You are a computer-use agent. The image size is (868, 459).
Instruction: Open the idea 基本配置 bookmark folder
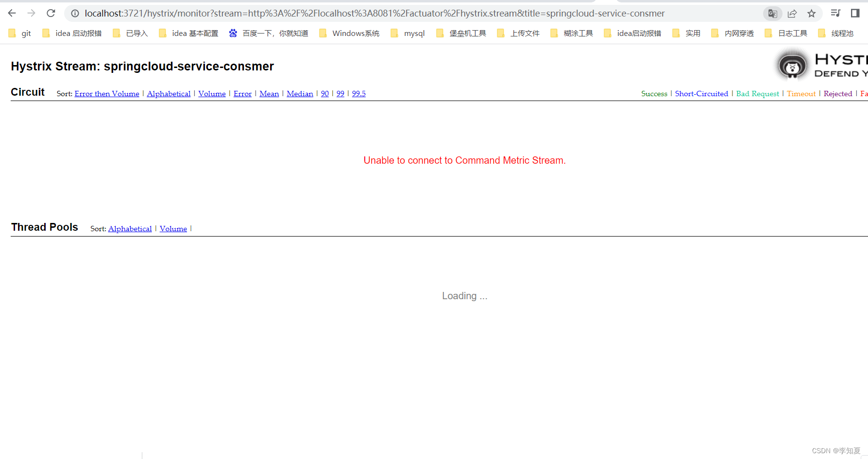click(x=188, y=33)
